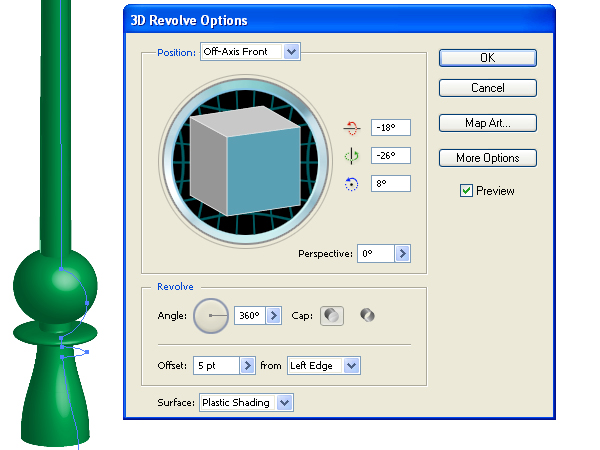Open the Left Edge dropdown arrow
The height and width of the screenshot is (450, 600).
pos(352,365)
